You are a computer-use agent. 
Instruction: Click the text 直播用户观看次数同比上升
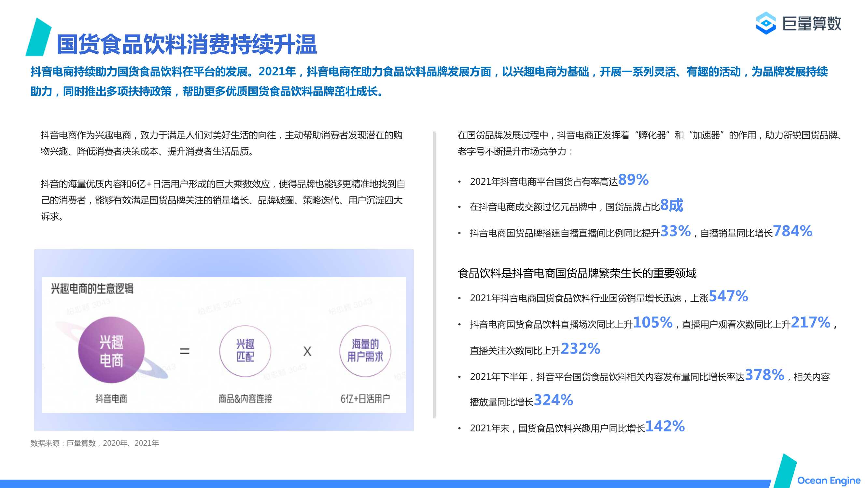[x=736, y=324]
